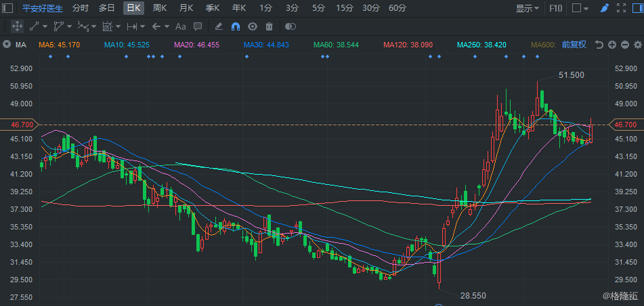
Task: Toggle the right sidebar panel icon
Action: pos(636,8)
